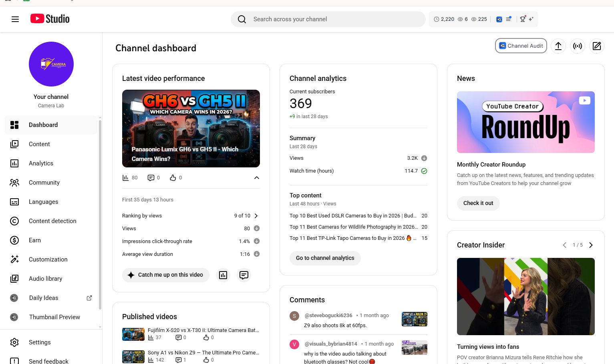This screenshot has width=614, height=364.
Task: Click the create post pencil icon
Action: pos(597,46)
